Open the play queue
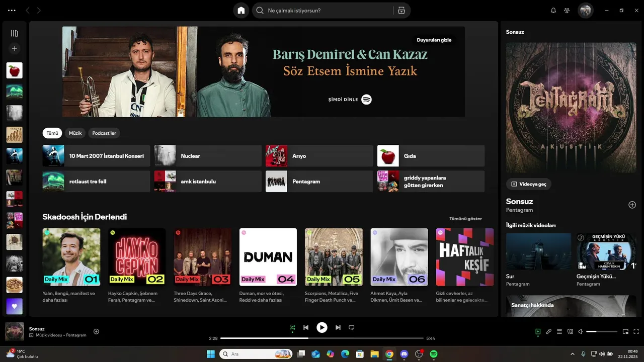 559,331
